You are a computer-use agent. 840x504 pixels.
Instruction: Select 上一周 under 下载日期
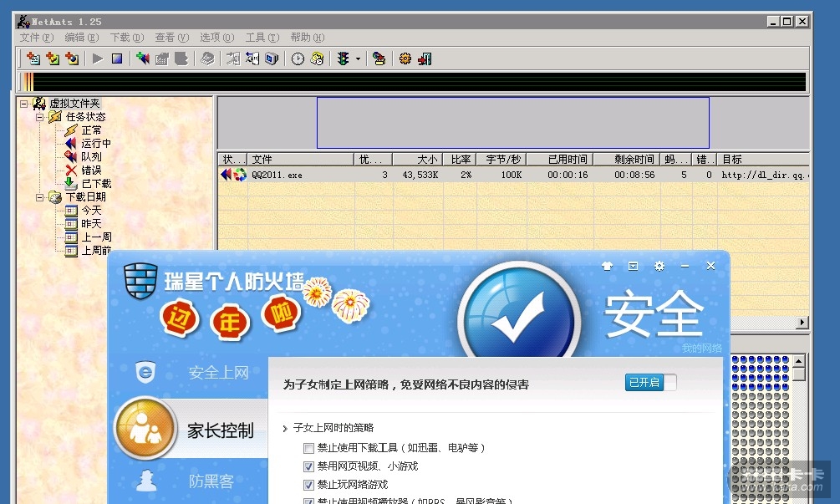click(x=96, y=237)
